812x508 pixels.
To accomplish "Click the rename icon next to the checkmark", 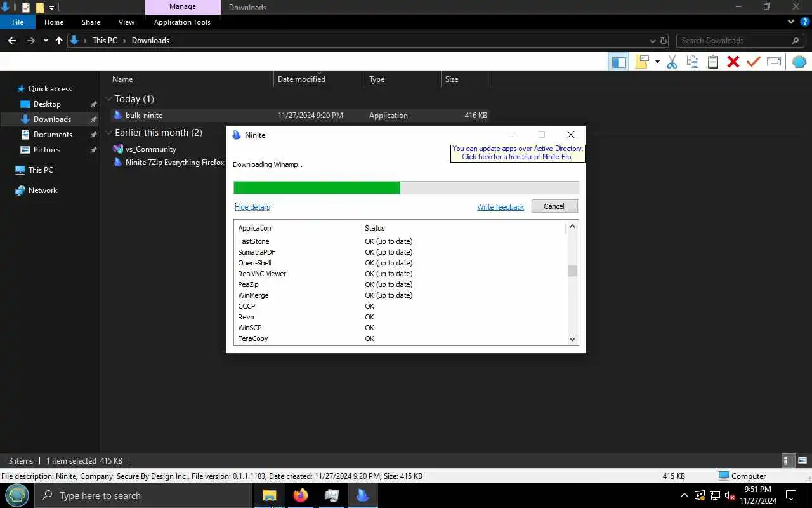I will pyautogui.click(x=774, y=62).
